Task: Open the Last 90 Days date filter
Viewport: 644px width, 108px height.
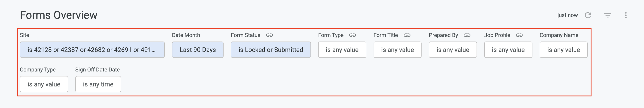Action: click(198, 50)
